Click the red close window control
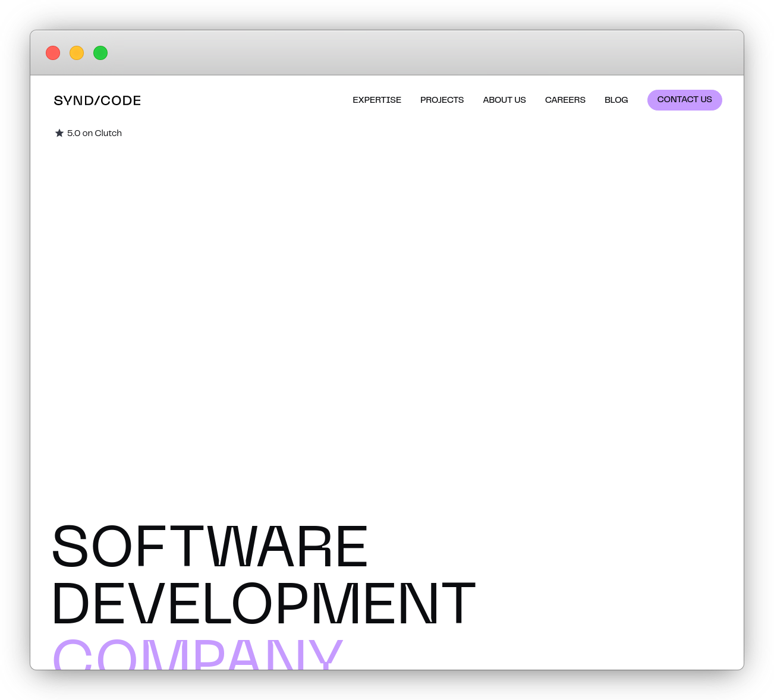The width and height of the screenshot is (774, 700). (x=53, y=53)
